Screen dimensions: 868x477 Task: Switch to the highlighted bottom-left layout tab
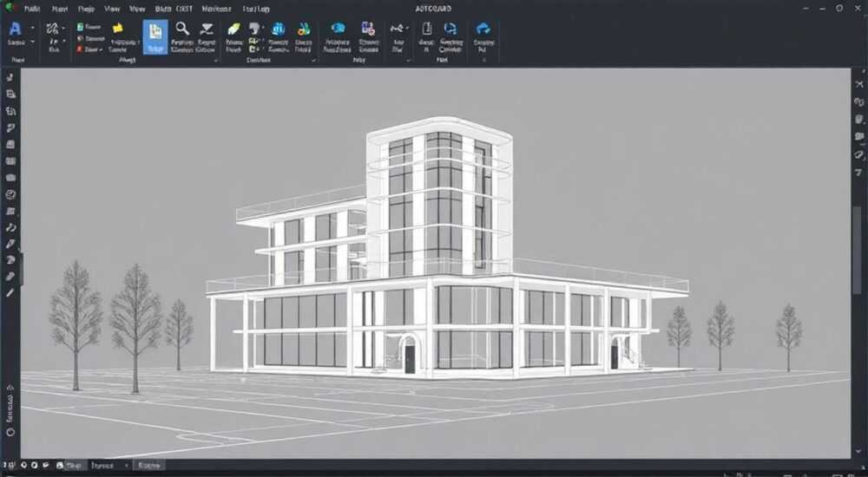pyautogui.click(x=73, y=466)
